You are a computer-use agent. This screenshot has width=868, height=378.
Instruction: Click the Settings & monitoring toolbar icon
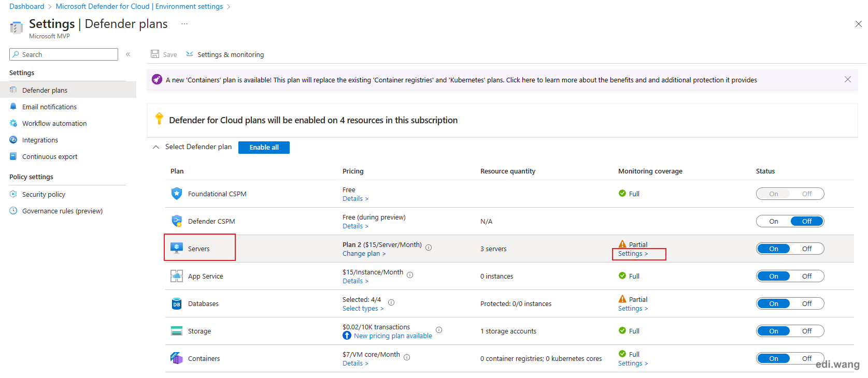click(190, 54)
